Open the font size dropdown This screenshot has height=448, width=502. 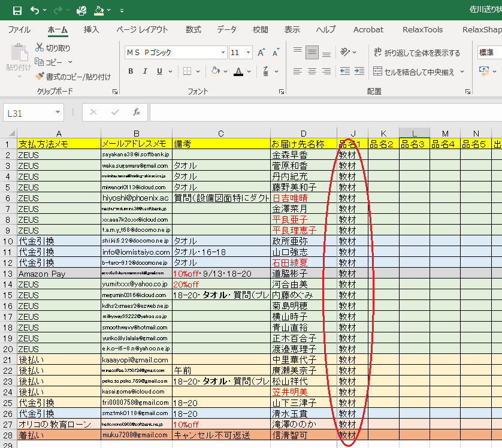pos(249,53)
